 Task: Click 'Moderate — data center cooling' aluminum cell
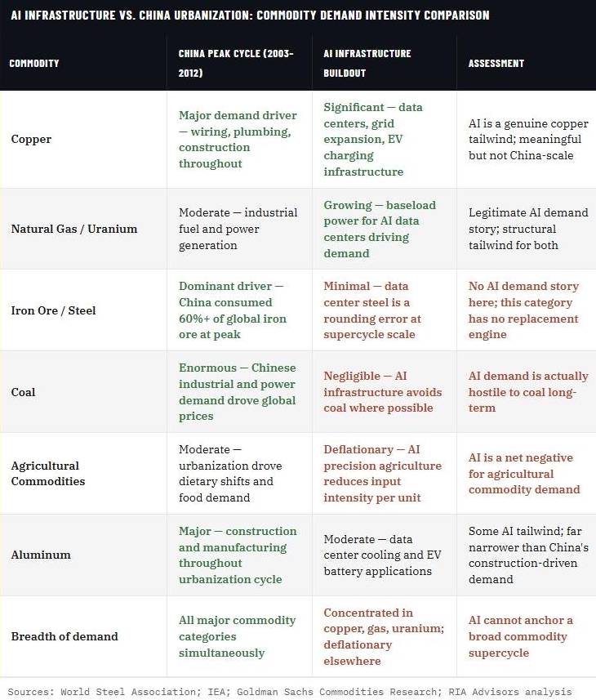[382, 555]
